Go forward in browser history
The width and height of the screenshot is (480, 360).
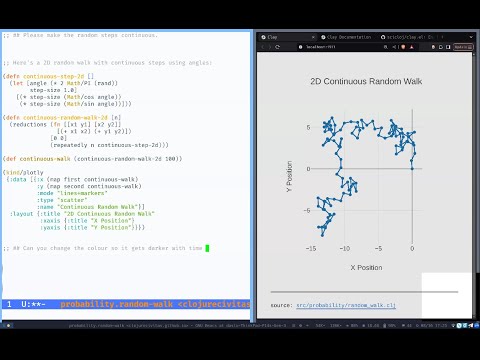click(270, 47)
